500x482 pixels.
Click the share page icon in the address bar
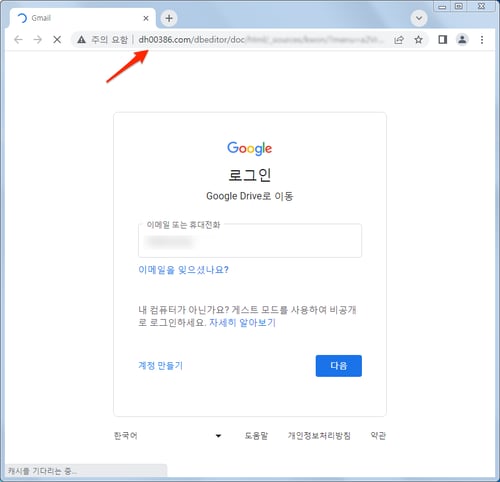pyautogui.click(x=399, y=40)
